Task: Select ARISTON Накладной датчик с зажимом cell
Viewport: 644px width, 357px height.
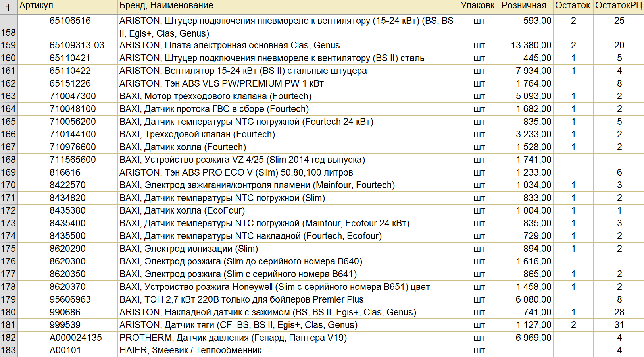Action: 288,312
